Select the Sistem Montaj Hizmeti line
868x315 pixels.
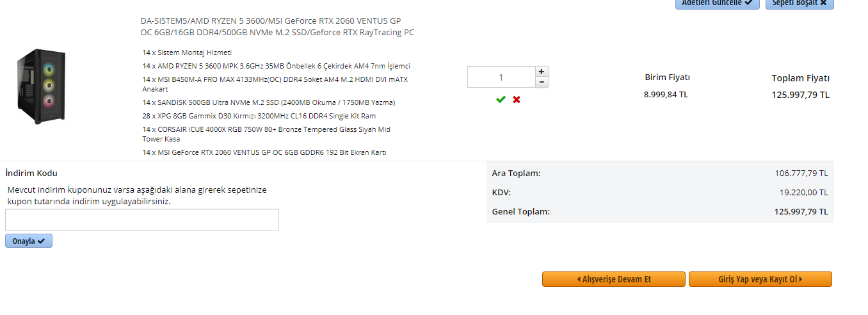(x=187, y=52)
